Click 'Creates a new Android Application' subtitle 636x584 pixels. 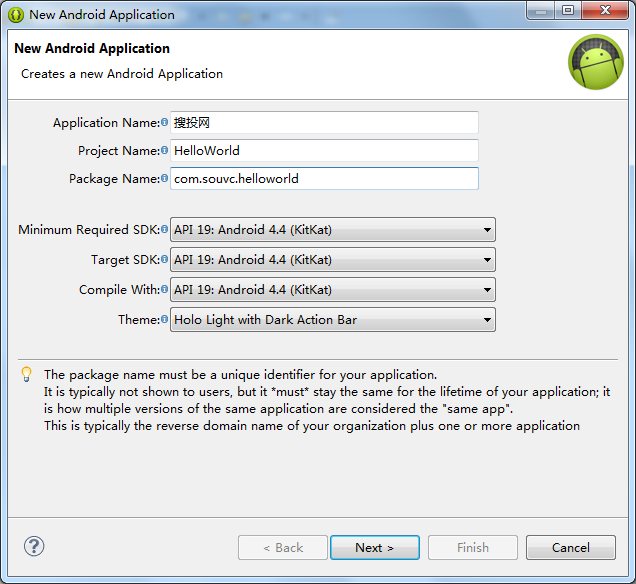[x=122, y=74]
